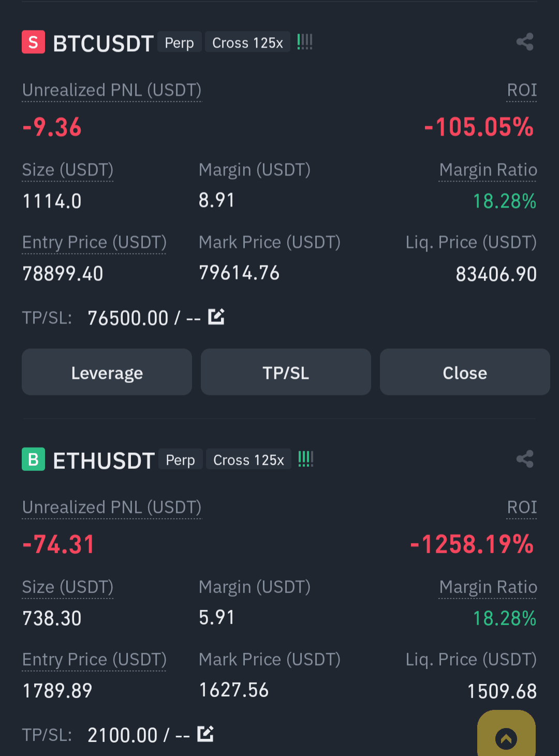Open ETHUSDT Cross 125x margin mode tag
The width and height of the screenshot is (559, 756).
point(248,459)
